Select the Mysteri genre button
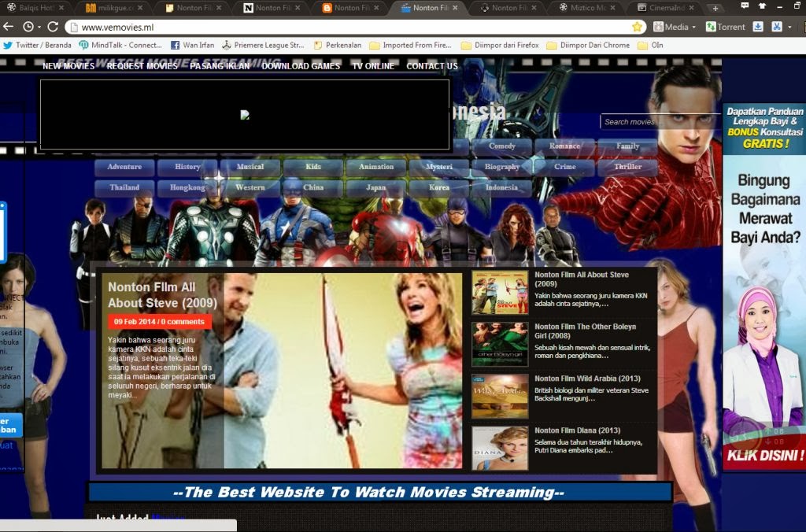 439,167
